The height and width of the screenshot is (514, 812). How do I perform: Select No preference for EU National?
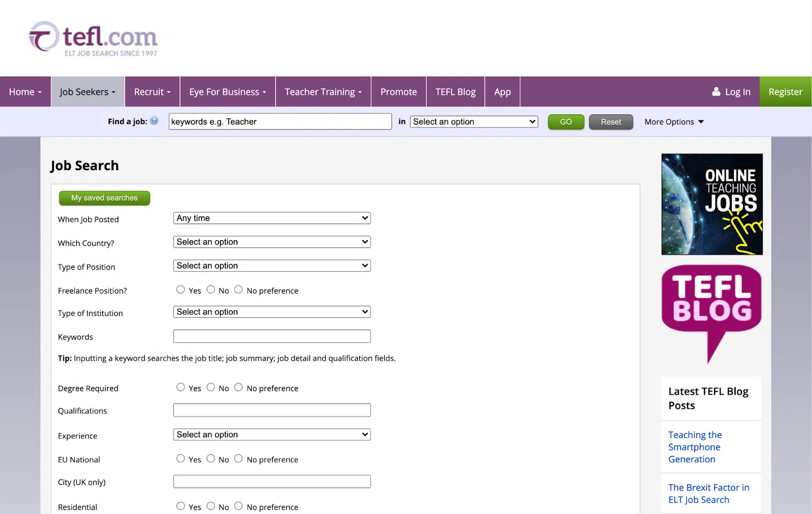[239, 459]
